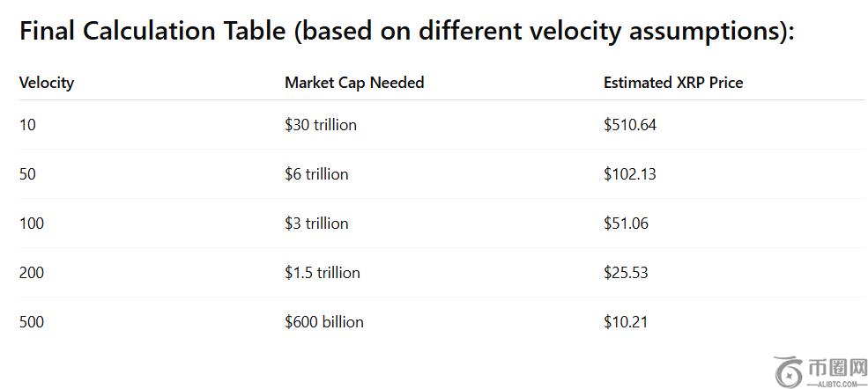Click the Final Calculation Table heading
Image resolution: width=868 pixels, height=389 pixels.
406,32
